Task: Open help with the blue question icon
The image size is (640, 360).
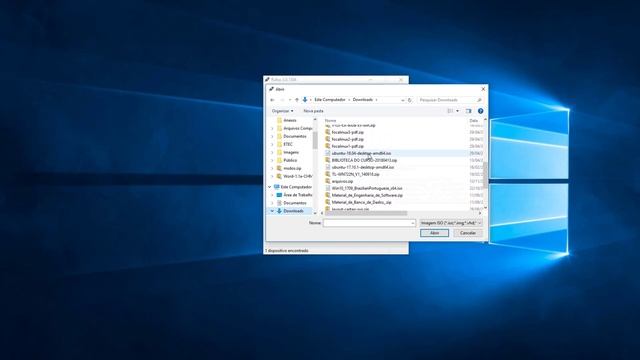Action: coord(480,111)
